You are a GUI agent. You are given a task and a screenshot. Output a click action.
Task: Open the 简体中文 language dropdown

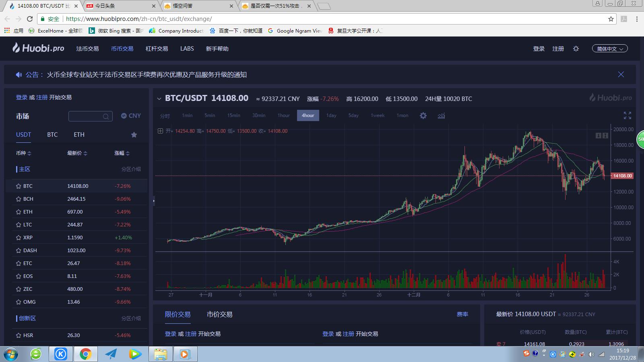[x=609, y=49]
